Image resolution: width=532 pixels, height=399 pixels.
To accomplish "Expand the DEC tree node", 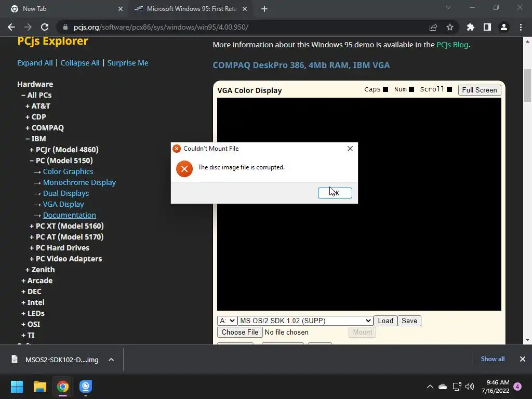I will (31, 291).
